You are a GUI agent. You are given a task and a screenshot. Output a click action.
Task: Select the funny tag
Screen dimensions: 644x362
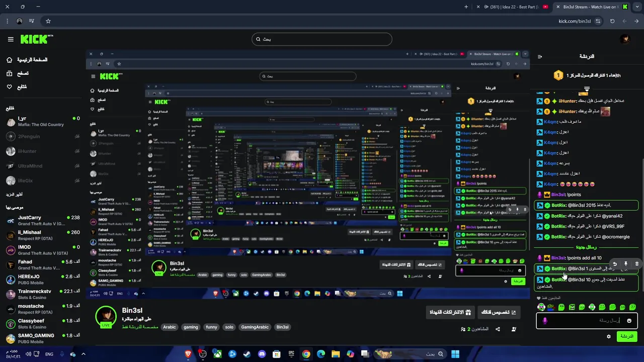(x=211, y=327)
